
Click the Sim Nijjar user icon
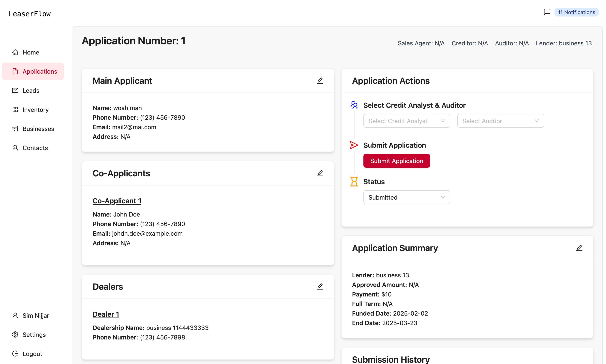15,315
